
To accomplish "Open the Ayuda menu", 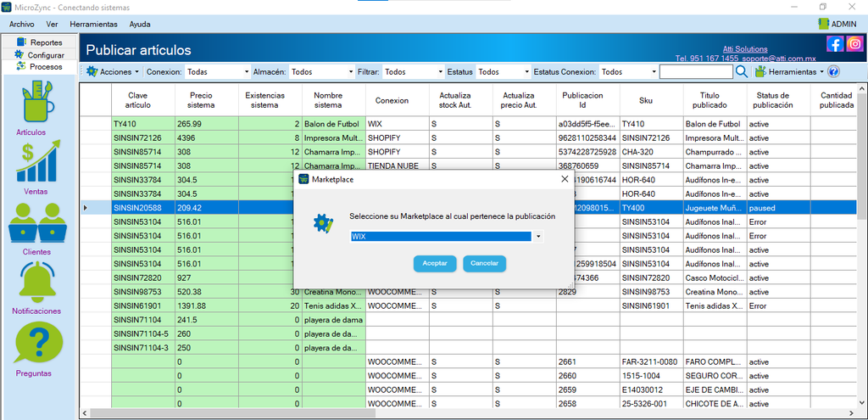I will pos(140,25).
